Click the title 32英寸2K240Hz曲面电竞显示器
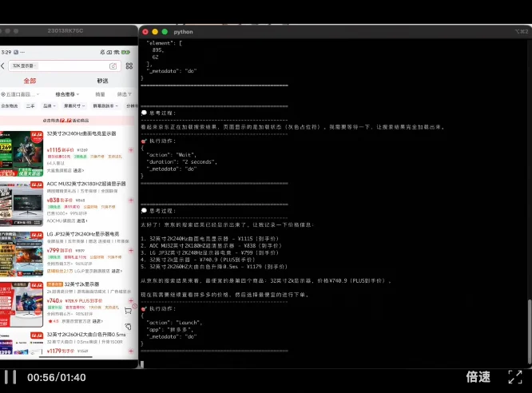532x393 pixels. [81, 133]
